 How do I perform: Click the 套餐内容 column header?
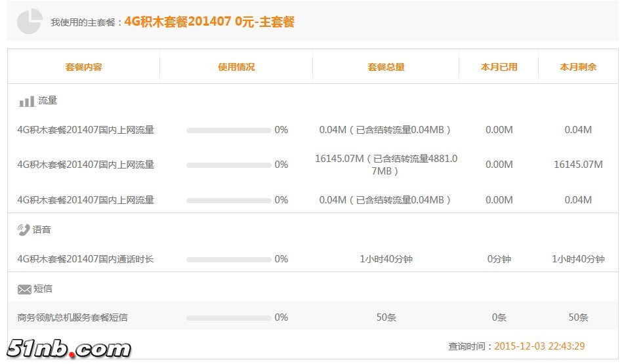pos(83,67)
